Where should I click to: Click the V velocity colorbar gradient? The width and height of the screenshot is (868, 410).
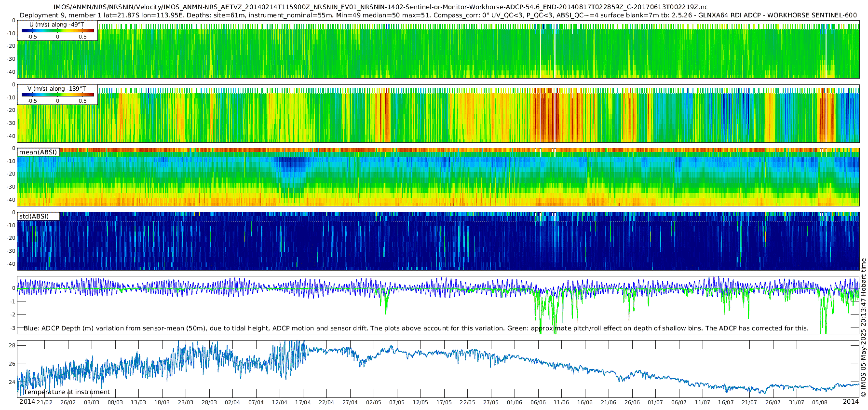coord(57,95)
